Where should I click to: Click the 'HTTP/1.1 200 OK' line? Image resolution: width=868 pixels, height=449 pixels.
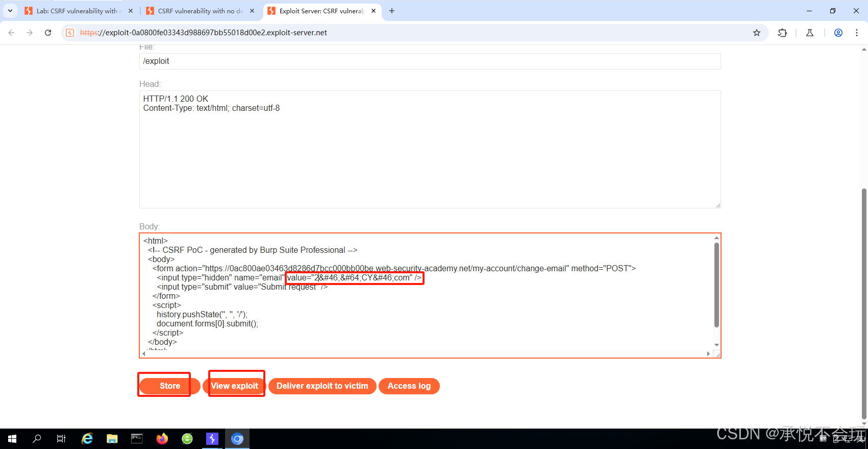pyautogui.click(x=176, y=99)
